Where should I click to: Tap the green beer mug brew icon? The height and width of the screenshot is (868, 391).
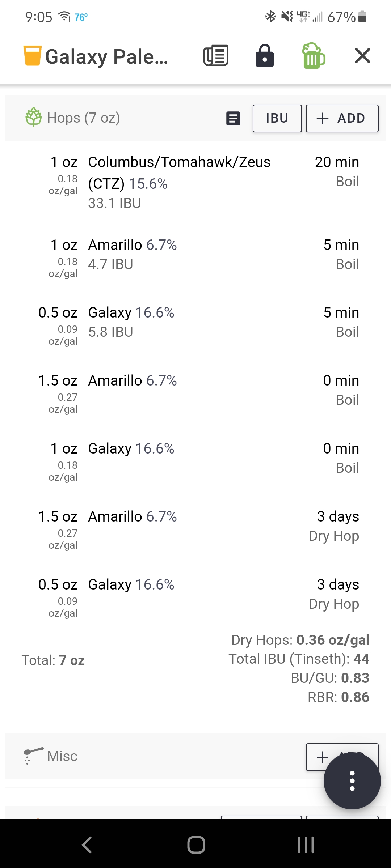point(314,56)
